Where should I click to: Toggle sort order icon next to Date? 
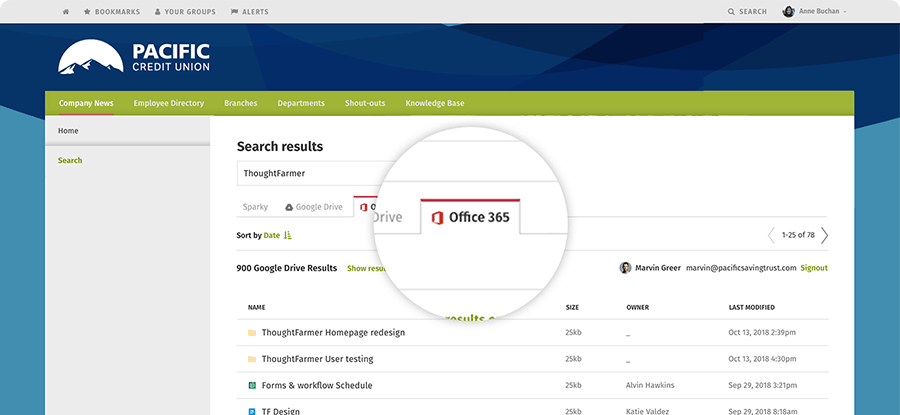pyautogui.click(x=288, y=235)
